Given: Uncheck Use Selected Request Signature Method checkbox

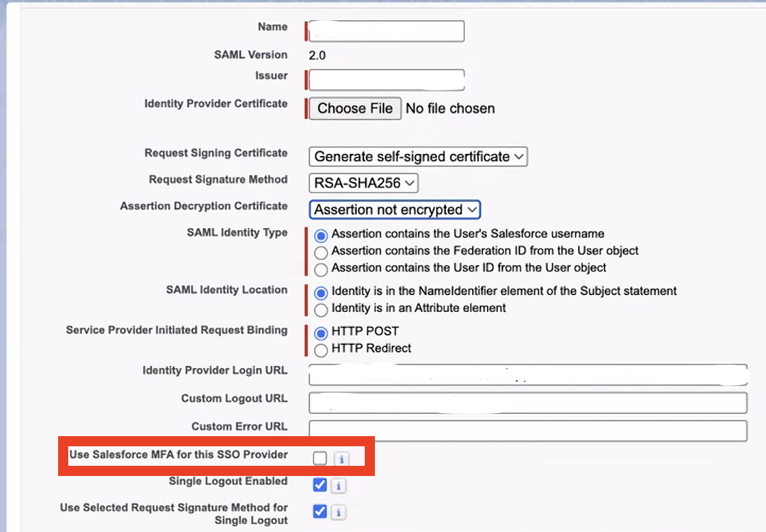Looking at the screenshot, I should point(320,512).
